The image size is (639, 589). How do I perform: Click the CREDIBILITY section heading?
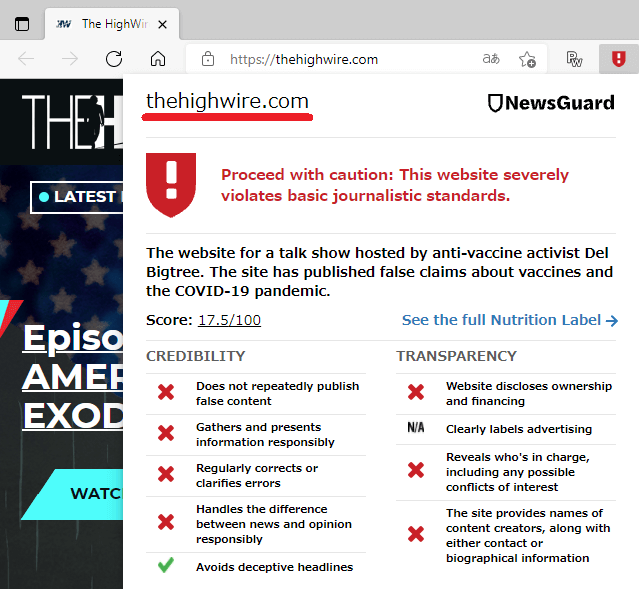(x=196, y=356)
